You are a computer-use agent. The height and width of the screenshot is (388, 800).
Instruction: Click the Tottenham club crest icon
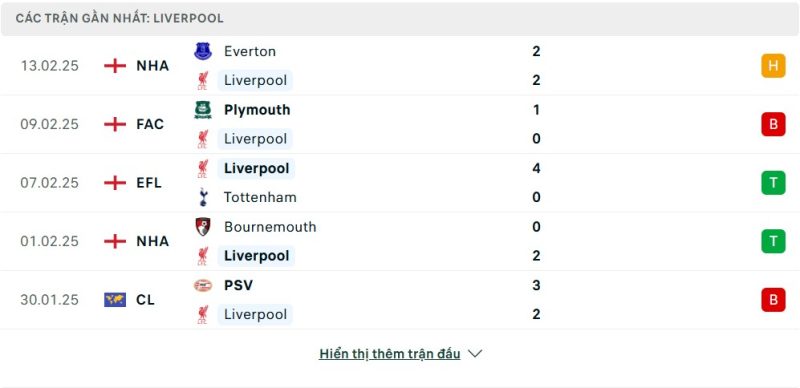coord(203,197)
